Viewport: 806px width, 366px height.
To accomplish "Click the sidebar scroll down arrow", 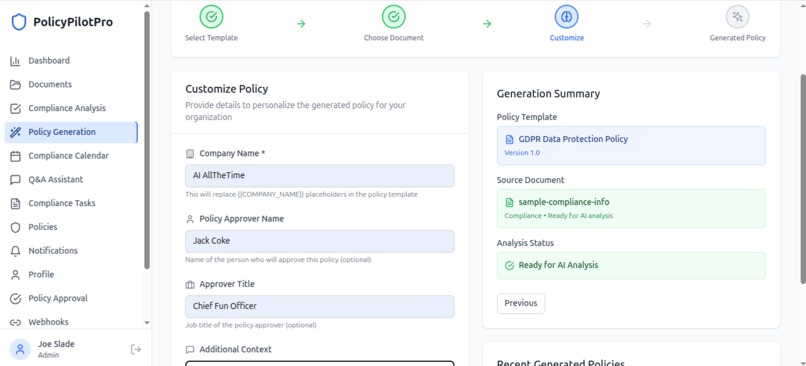I will (147, 323).
